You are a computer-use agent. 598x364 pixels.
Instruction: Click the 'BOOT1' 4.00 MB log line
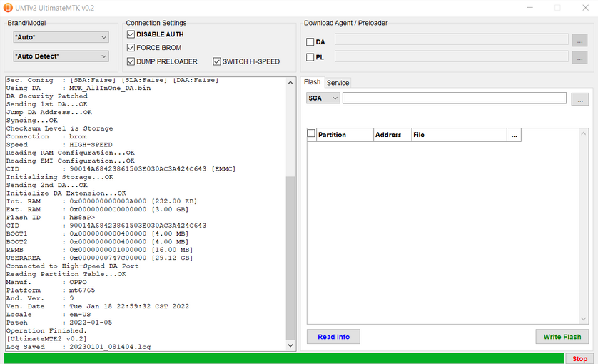tap(97, 233)
